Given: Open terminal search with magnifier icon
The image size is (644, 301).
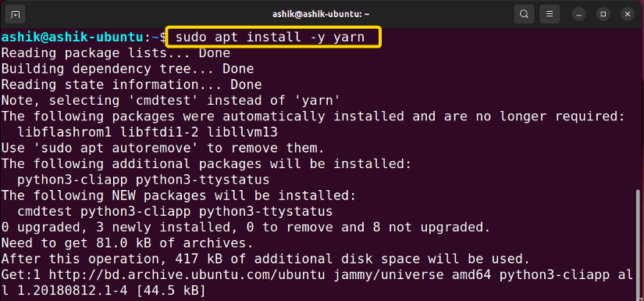Looking at the screenshot, I should coord(524,14).
